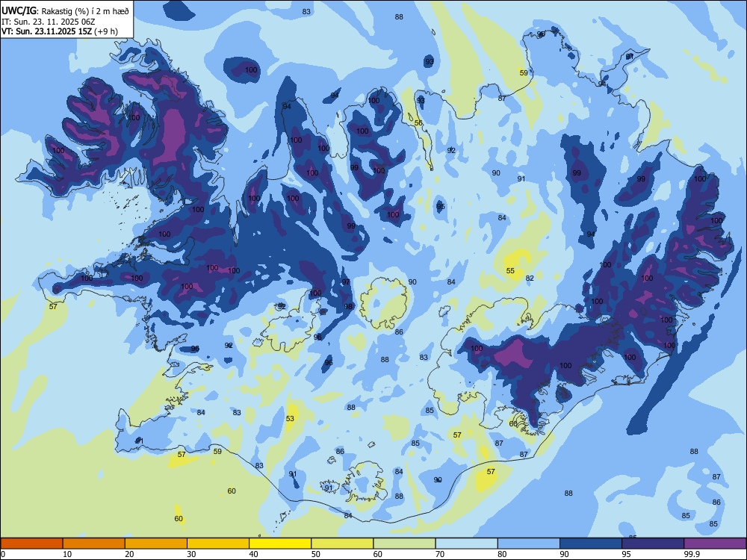Screen dimensions: 747x560
Task: Click the legend scale label '40'
Action: click(x=254, y=554)
